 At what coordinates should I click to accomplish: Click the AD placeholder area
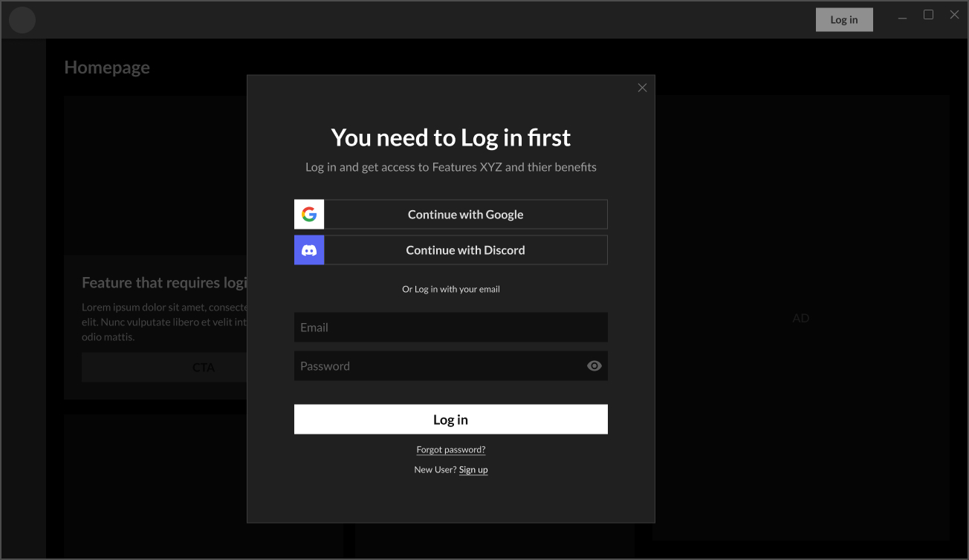click(x=801, y=318)
